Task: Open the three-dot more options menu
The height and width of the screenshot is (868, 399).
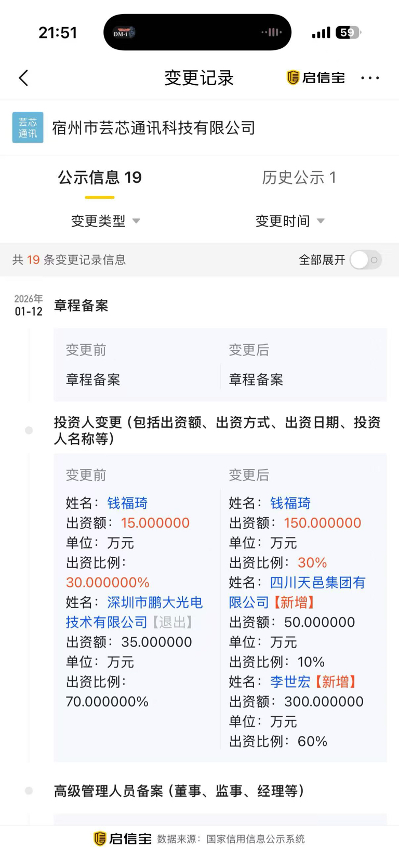Action: [370, 78]
